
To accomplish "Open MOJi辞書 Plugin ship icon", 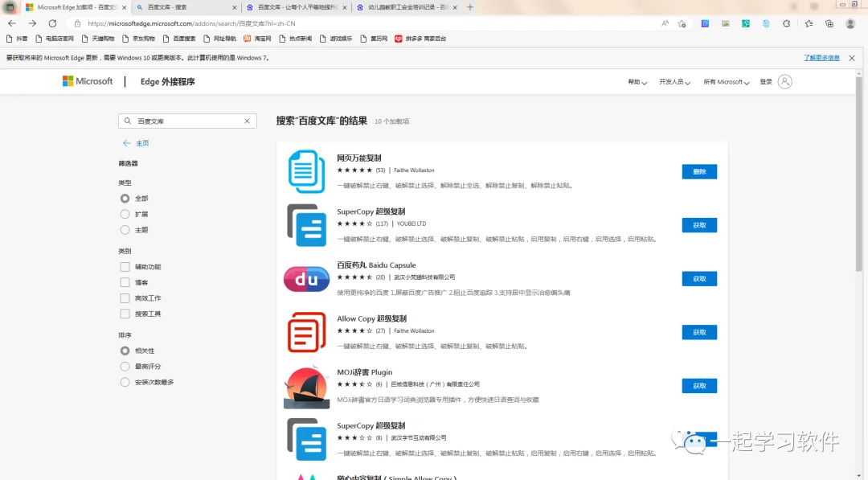I will 306,387.
